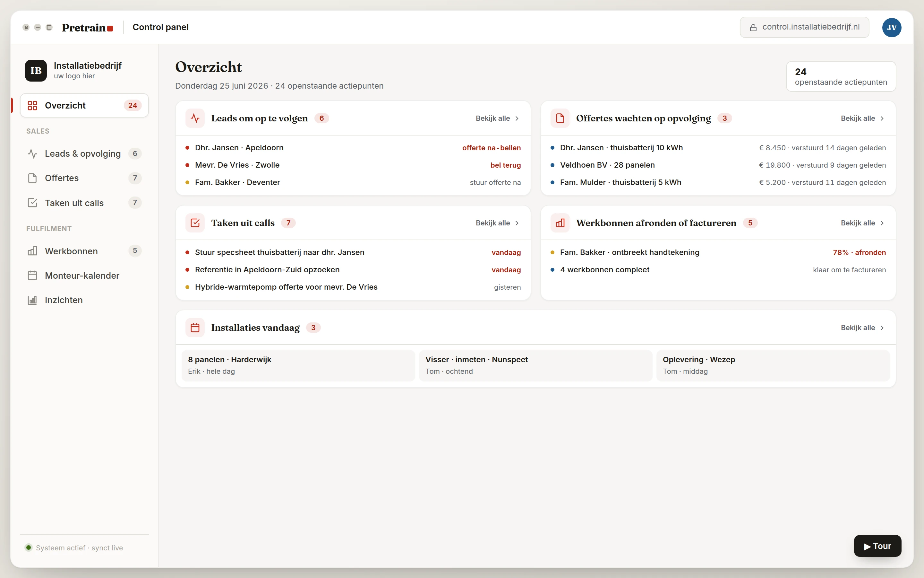Open offerte Dhr. Jansen · thuisbatterij 10 kWh

[x=718, y=148]
